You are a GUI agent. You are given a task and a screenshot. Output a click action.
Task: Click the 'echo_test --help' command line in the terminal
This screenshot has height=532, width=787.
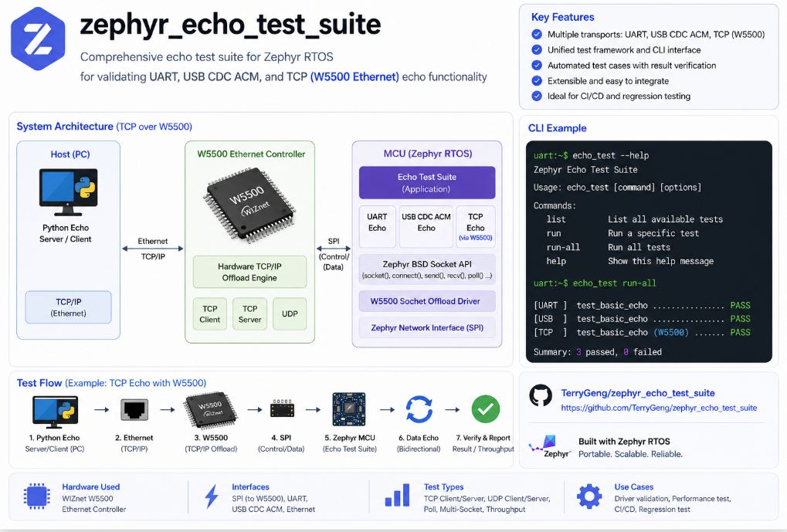[592, 156]
